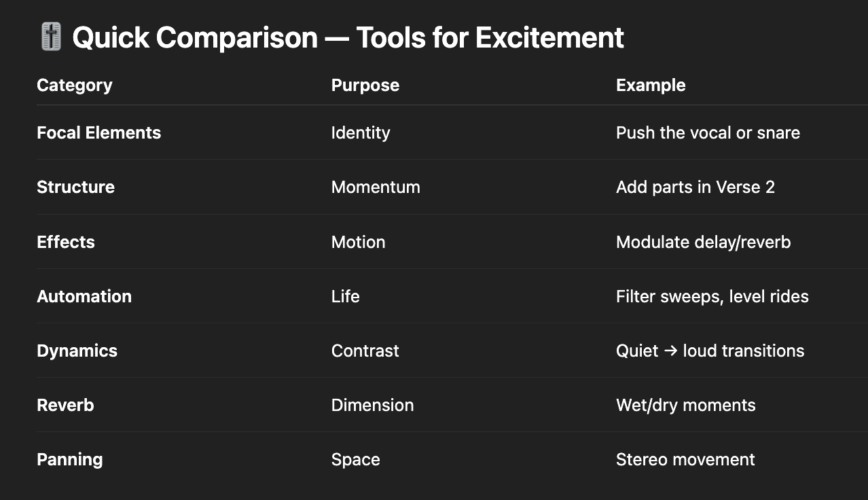The width and height of the screenshot is (868, 500).
Task: Click the Identity purpose cell
Action: point(361,132)
